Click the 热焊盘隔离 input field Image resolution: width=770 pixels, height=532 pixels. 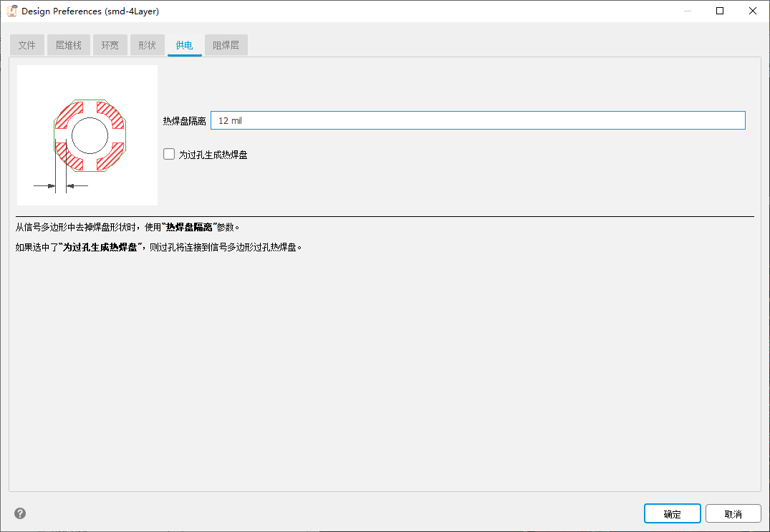[478, 120]
